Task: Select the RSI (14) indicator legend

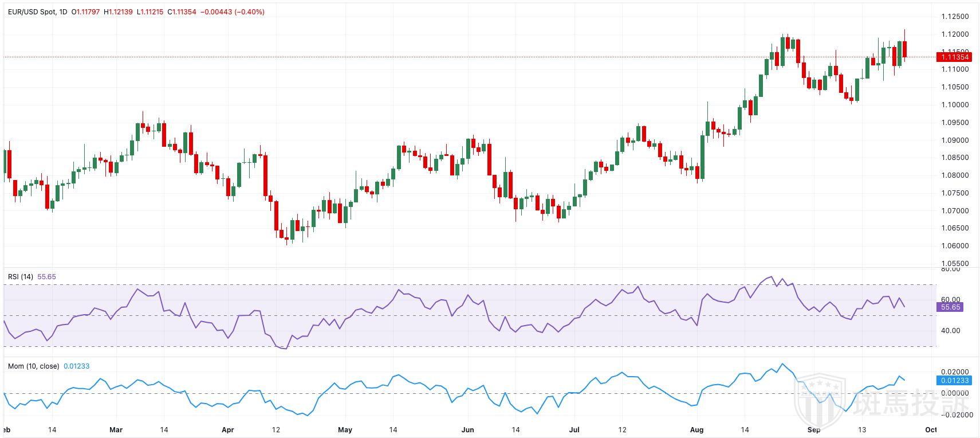Action: click(20, 276)
